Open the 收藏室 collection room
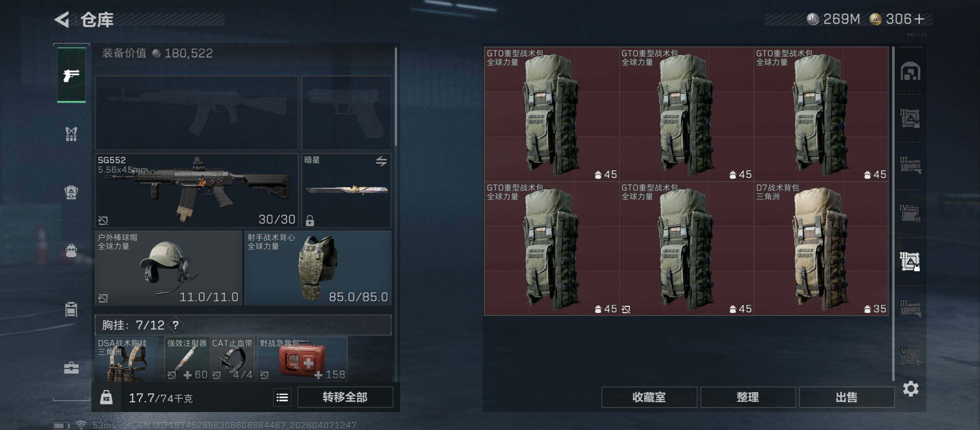Image resolution: width=980 pixels, height=430 pixels. [x=649, y=397]
